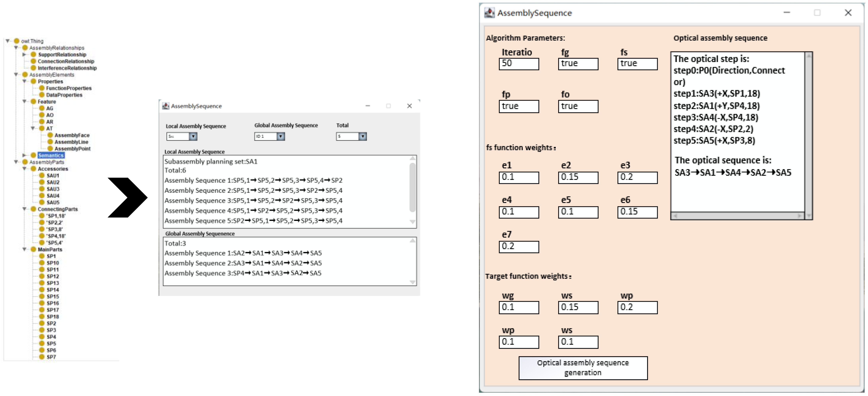
Task: Click the circle icon next to SAU3
Action: pos(42,189)
